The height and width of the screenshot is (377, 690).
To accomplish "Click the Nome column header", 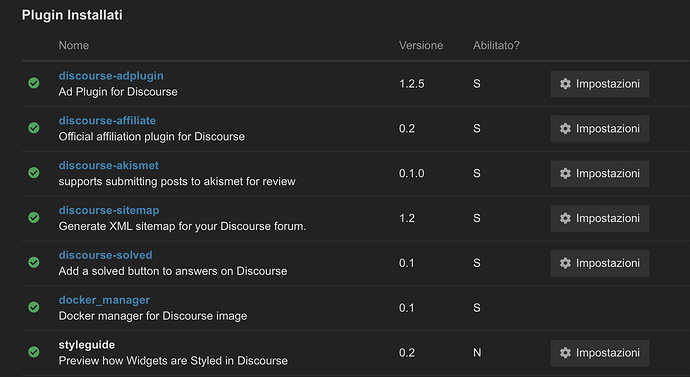I will click(74, 45).
